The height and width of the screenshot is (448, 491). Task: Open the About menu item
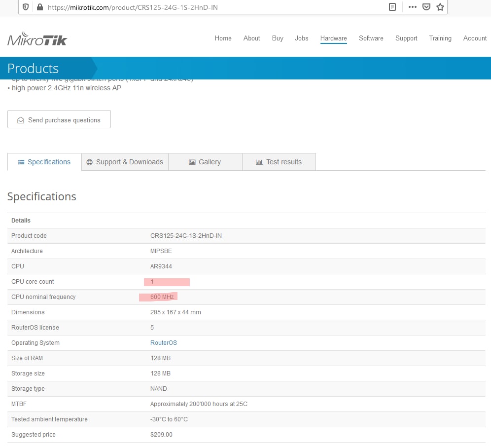[251, 38]
